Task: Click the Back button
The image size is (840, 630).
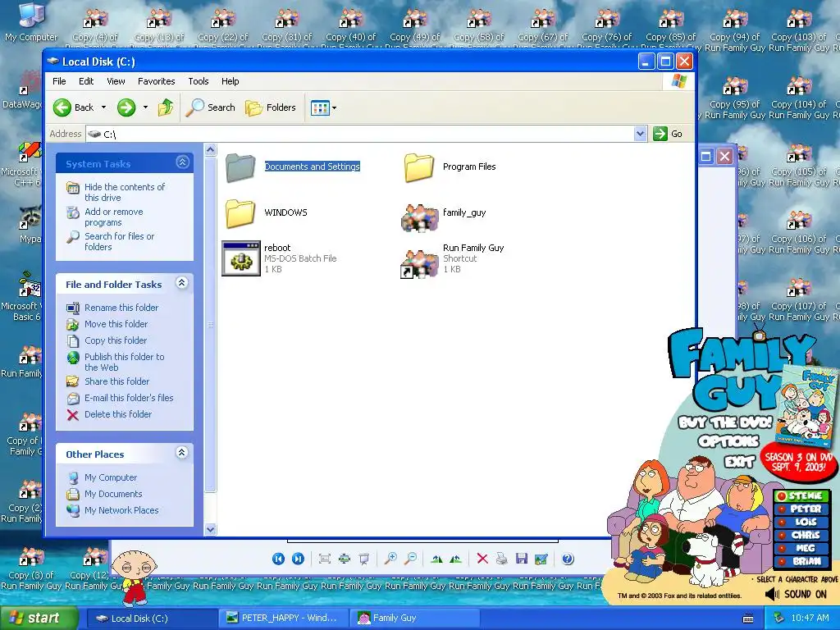Action: click(74, 107)
